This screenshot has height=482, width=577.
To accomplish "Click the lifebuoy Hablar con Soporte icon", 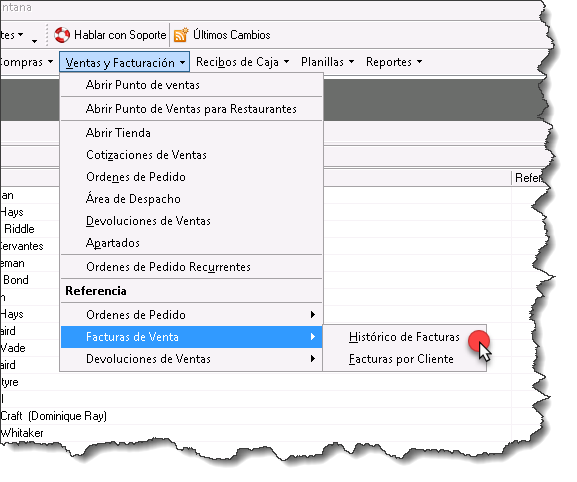I will 62,35.
